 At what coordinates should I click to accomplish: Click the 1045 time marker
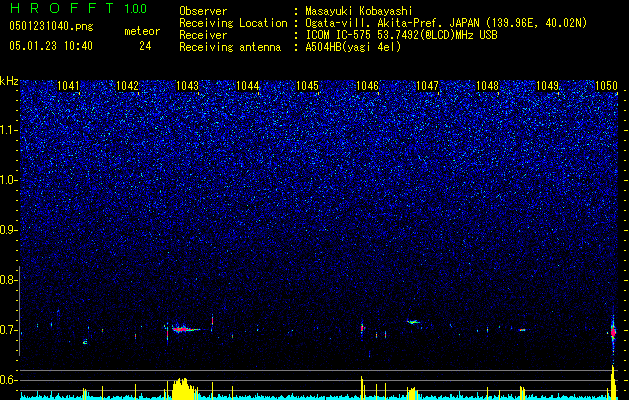coord(307,86)
